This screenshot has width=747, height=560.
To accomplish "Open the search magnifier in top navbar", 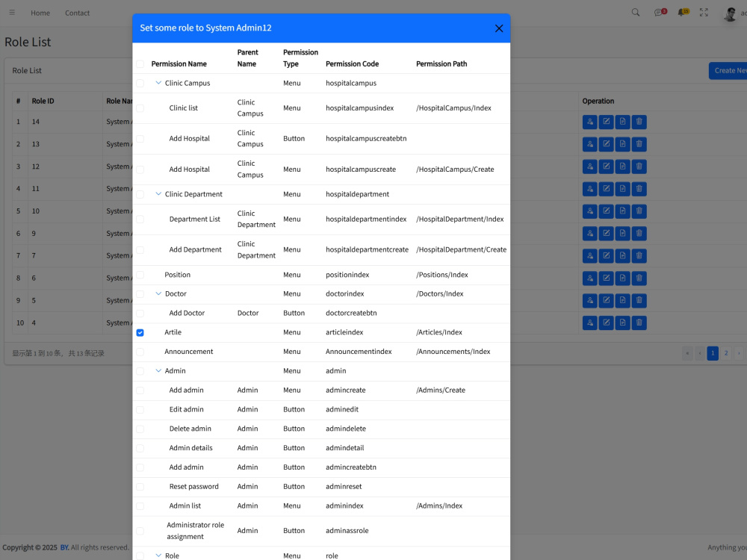I will point(636,13).
